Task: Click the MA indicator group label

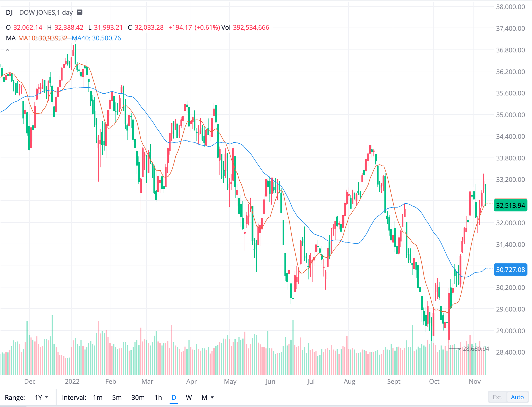Action: point(11,38)
